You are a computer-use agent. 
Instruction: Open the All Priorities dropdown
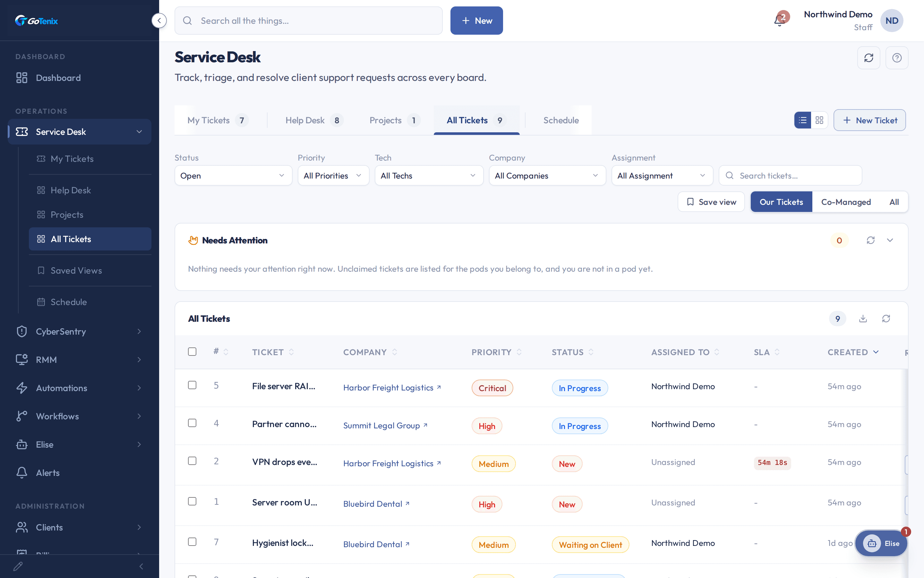click(x=333, y=175)
